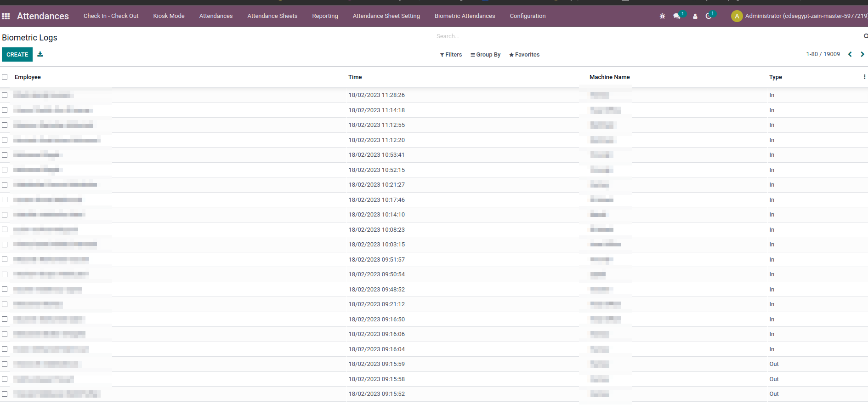
Task: Open the Biometric Attendances menu
Action: coord(465,16)
